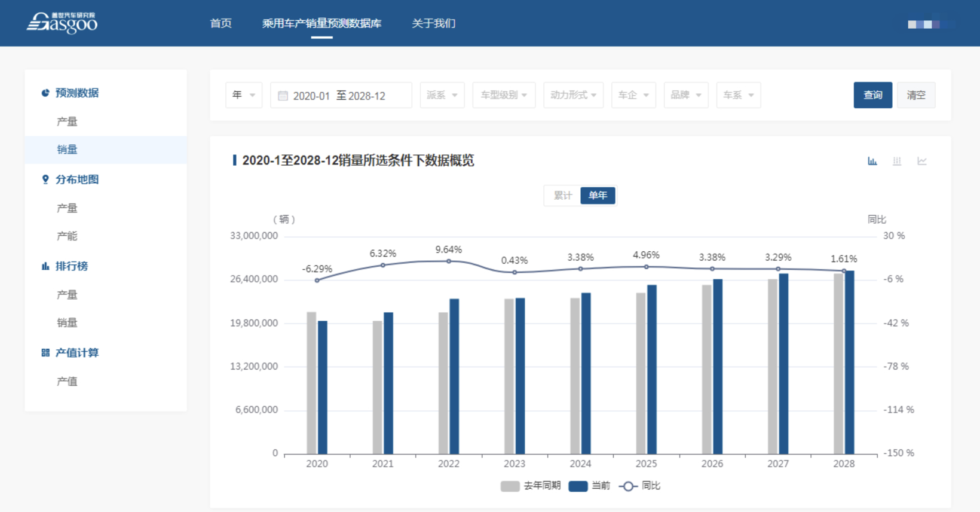Open the 派系 dropdown
The image size is (980, 512).
click(x=442, y=95)
